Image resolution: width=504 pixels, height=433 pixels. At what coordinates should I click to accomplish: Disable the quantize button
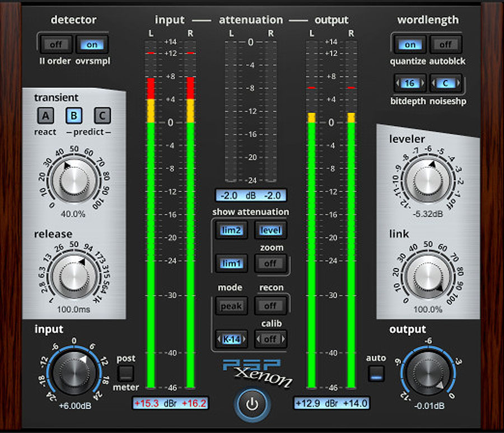click(410, 44)
